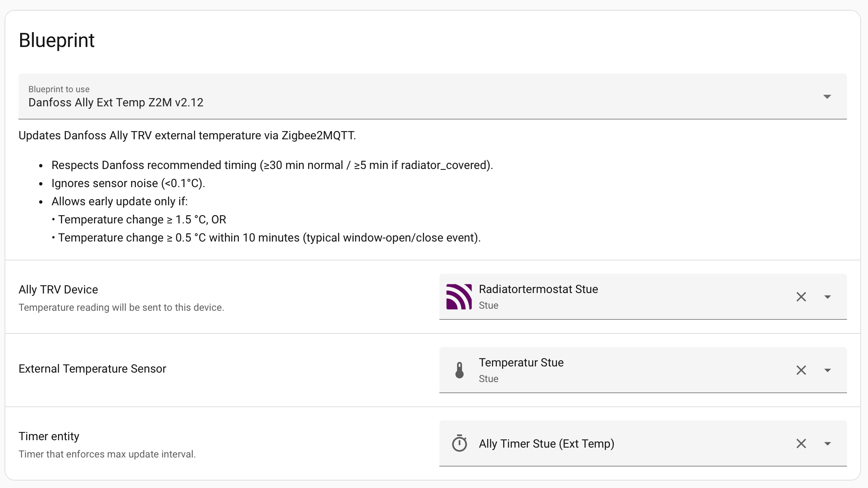
Task: Click the thermometer icon for Temperatur Stue
Action: (460, 370)
